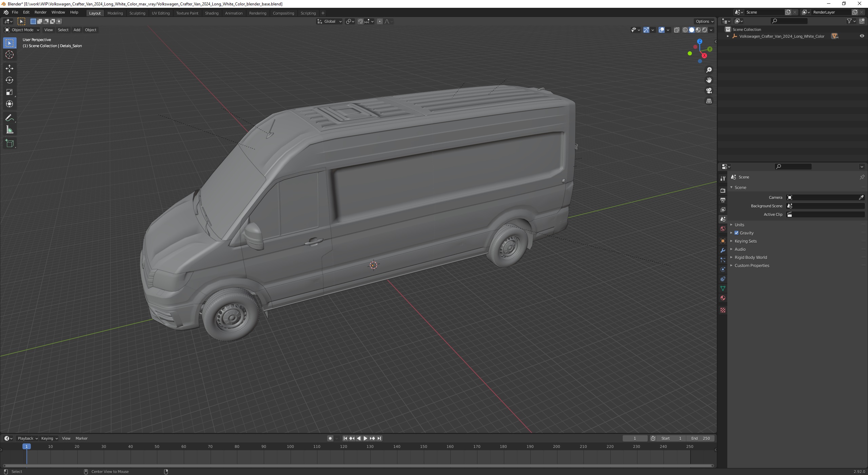This screenshot has height=475, width=868.
Task: Activate the Transform tool
Action: pos(9,104)
